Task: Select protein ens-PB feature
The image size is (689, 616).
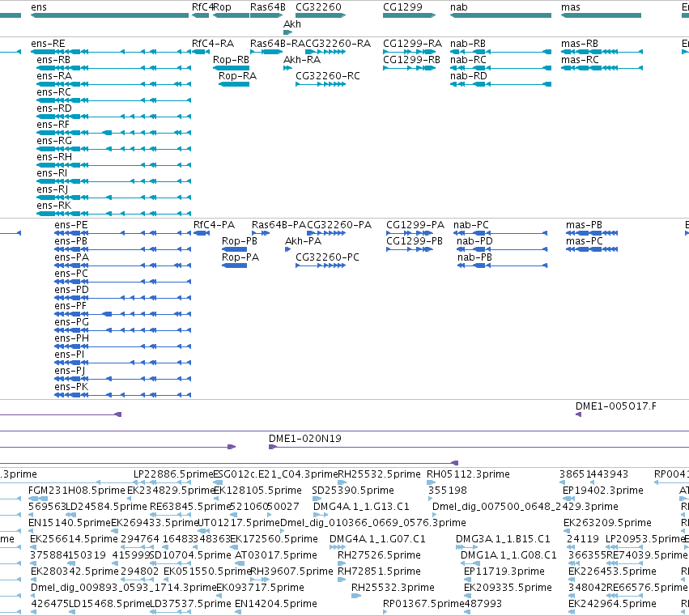Action: (x=122, y=249)
